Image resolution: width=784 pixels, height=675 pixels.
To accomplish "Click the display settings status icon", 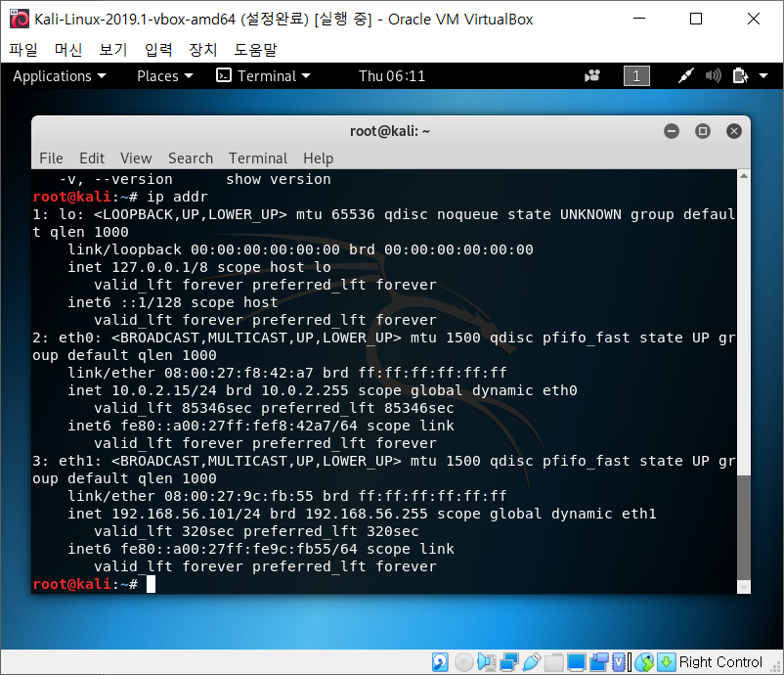I will point(576,662).
